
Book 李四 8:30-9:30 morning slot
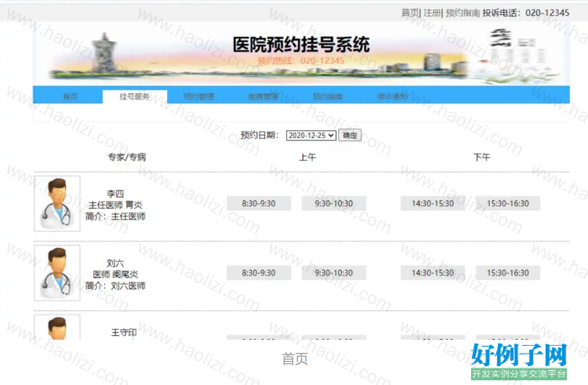click(x=259, y=204)
